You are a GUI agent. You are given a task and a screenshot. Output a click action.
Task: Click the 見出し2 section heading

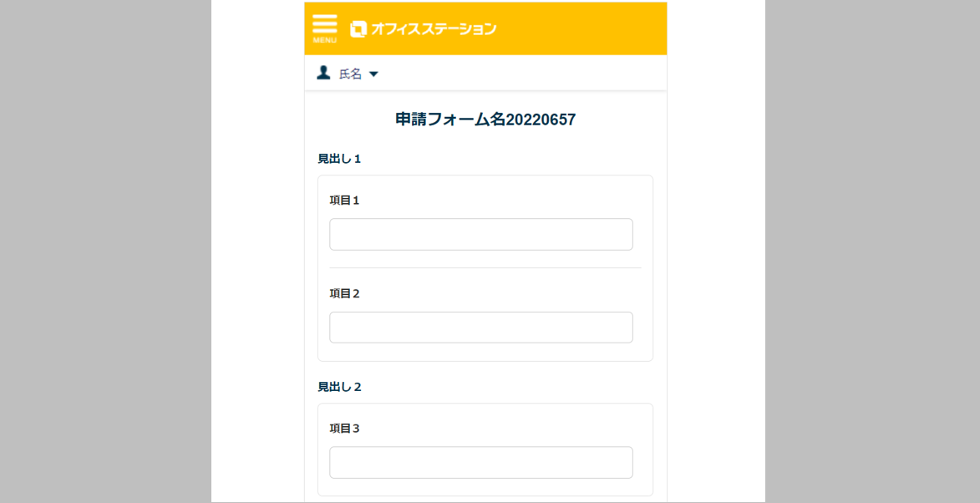tap(339, 387)
